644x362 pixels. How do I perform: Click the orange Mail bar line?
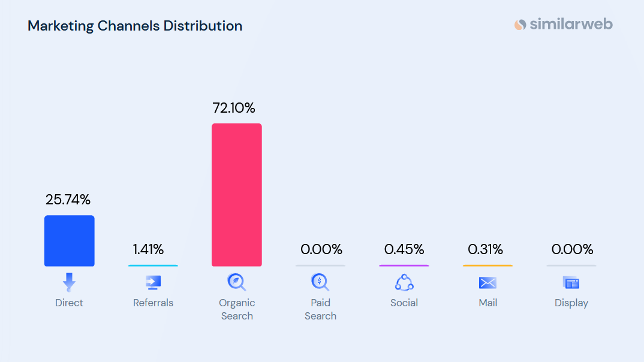pos(487,266)
